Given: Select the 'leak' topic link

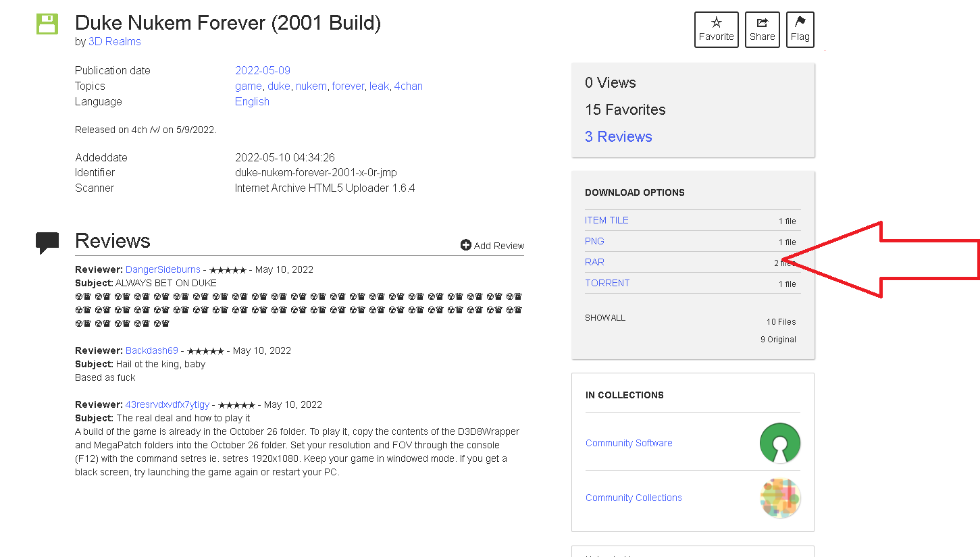Looking at the screenshot, I should tap(379, 86).
